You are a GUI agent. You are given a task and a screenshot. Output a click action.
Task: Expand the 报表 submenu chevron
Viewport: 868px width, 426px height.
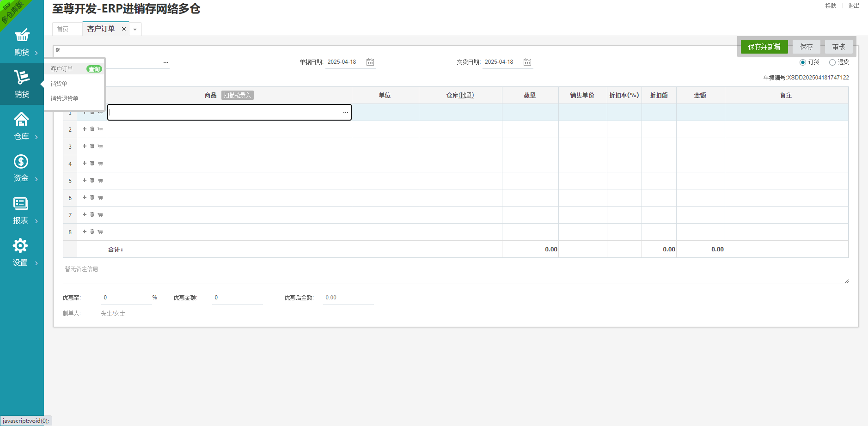click(37, 221)
